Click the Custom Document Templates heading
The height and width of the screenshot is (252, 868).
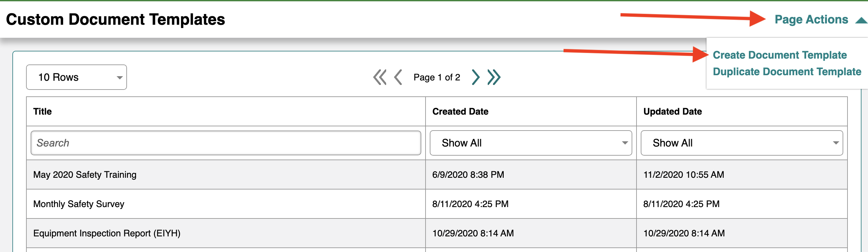click(116, 20)
